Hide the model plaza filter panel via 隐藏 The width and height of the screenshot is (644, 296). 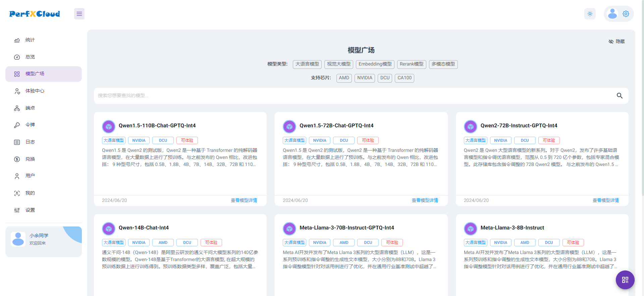[616, 42]
